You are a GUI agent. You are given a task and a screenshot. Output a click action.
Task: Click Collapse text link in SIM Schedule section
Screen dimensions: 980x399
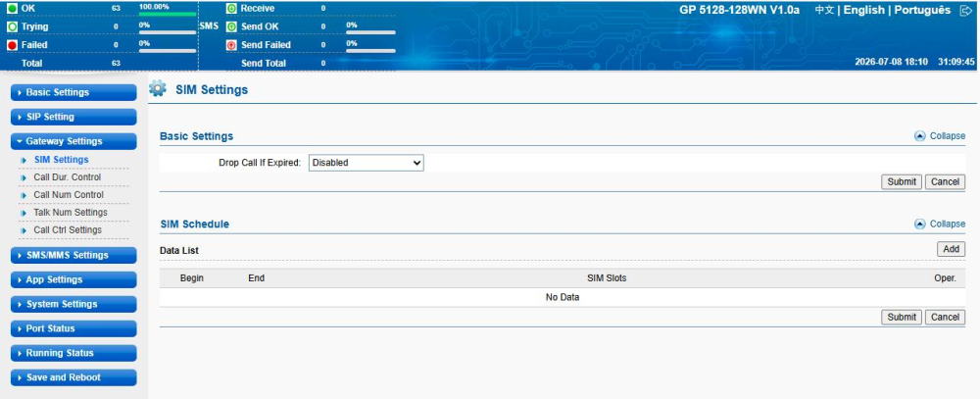coord(948,224)
